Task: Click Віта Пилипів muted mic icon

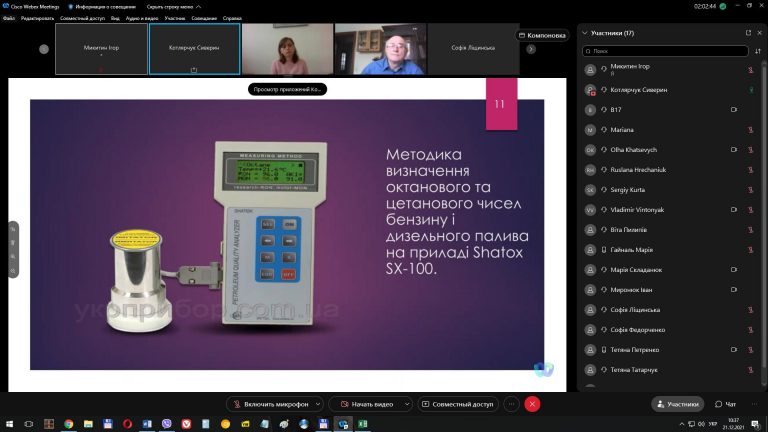Action: 750,230
